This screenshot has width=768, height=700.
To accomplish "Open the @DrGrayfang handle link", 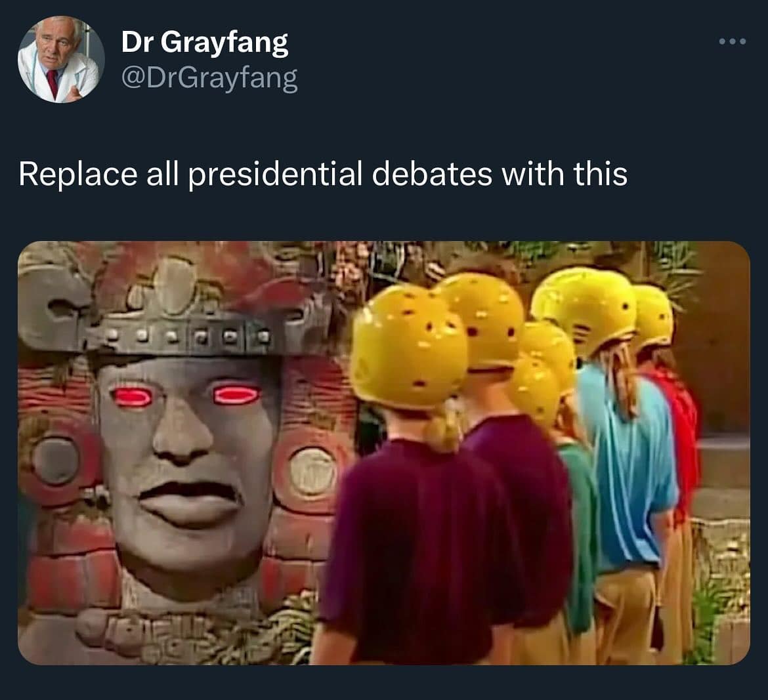I will click(209, 78).
